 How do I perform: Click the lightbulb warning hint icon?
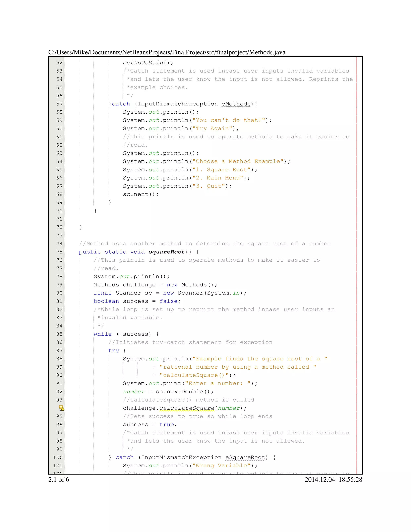61,408
